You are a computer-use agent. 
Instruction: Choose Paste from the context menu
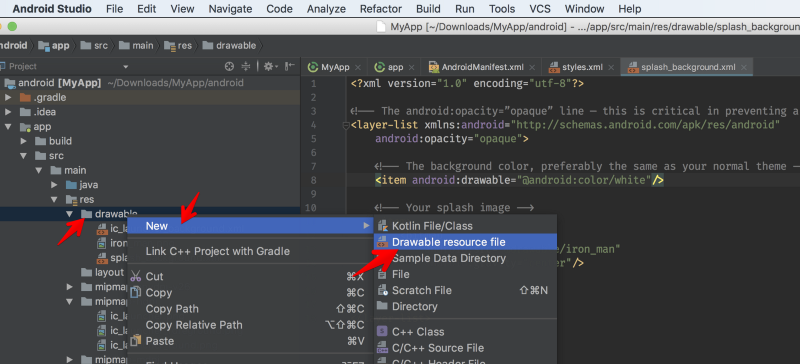(250, 341)
